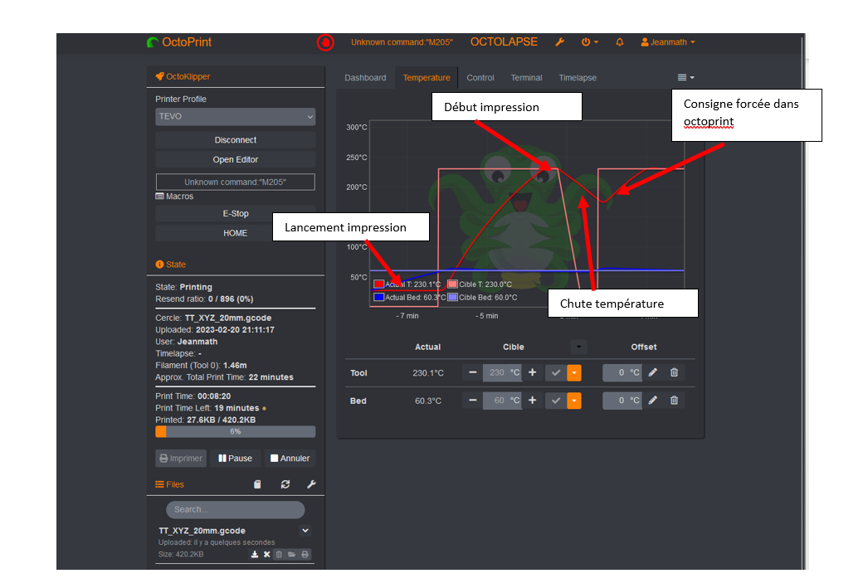The image size is (868, 588).
Task: Delete Tool offset with trash icon
Action: point(675,373)
